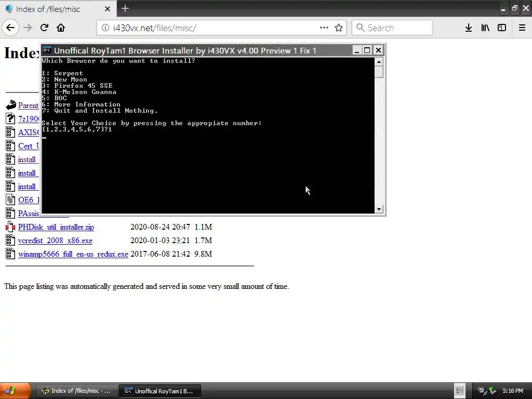Click the date 2020-08-24 20:47
This screenshot has height=399, width=532.
tap(160, 227)
